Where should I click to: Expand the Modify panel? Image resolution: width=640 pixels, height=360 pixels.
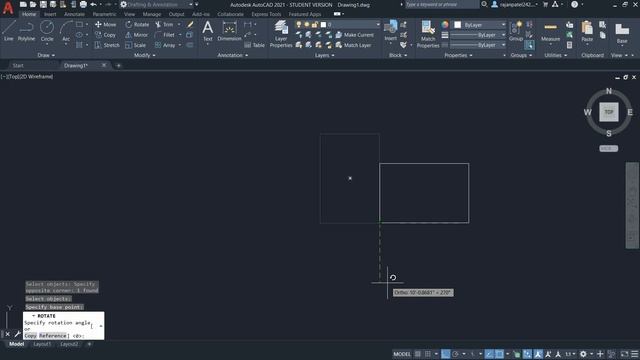(144, 55)
